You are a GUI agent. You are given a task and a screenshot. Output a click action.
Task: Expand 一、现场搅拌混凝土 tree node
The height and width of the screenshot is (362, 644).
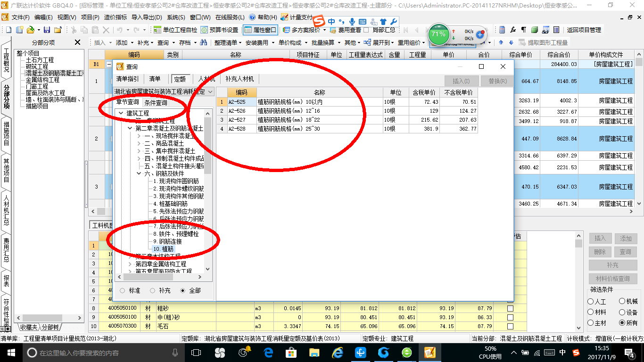[139, 136]
